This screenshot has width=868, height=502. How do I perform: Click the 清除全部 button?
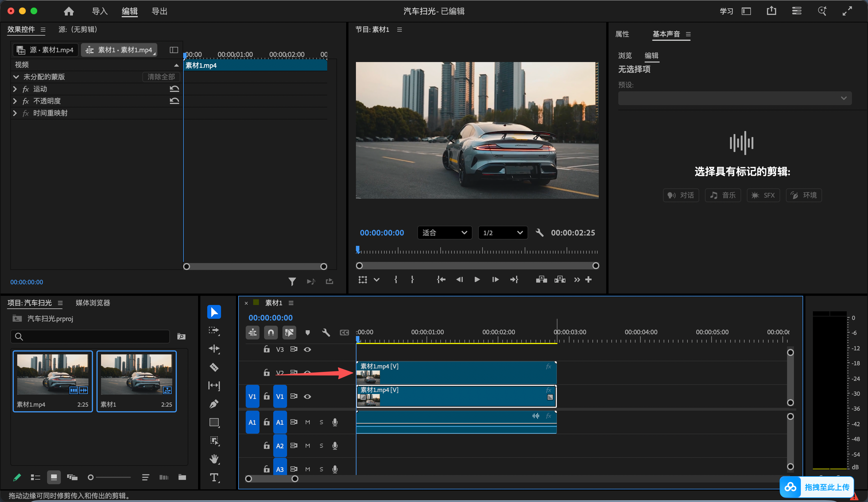point(161,77)
